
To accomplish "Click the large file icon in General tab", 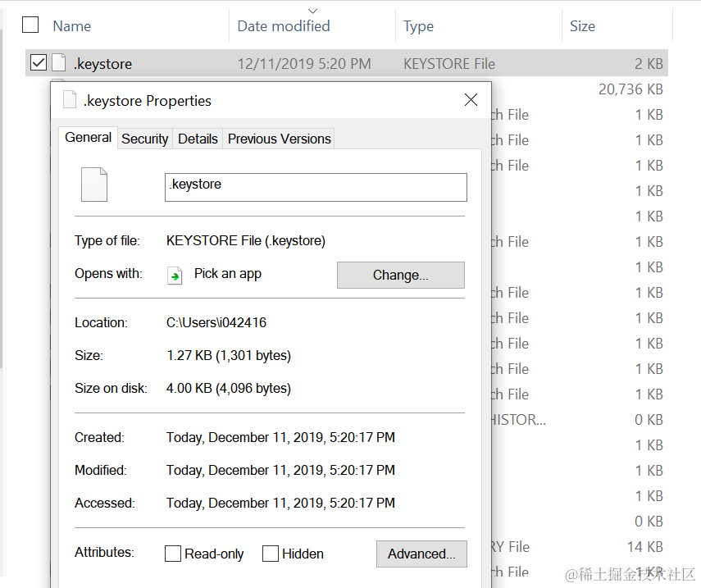I will pyautogui.click(x=94, y=185).
